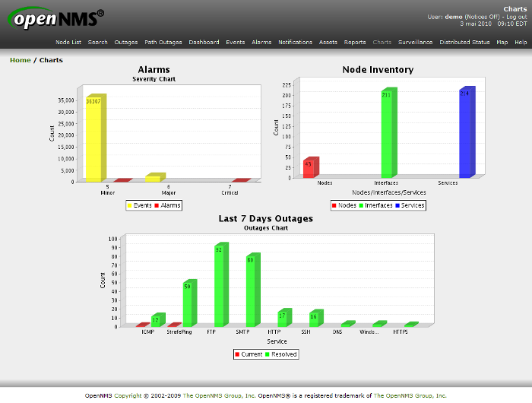The image size is (532, 403).
Task: Click the yellow Events legend swatch
Action: click(x=129, y=205)
